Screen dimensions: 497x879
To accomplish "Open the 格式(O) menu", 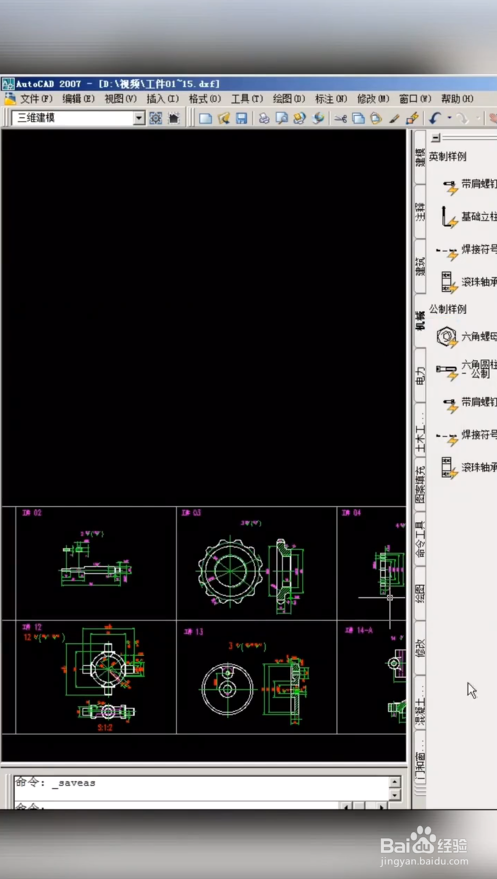I will [205, 99].
